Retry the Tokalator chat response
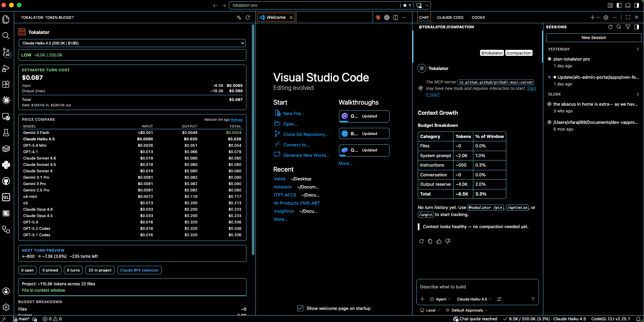The width and height of the screenshot is (644, 322). pos(421,241)
